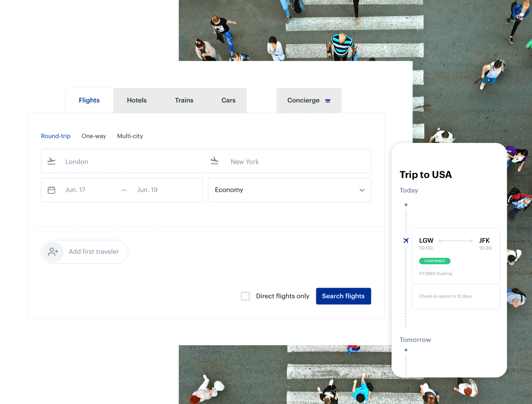The width and height of the screenshot is (532, 404).
Task: Enable Direct flights only checkbox
Action: click(245, 296)
